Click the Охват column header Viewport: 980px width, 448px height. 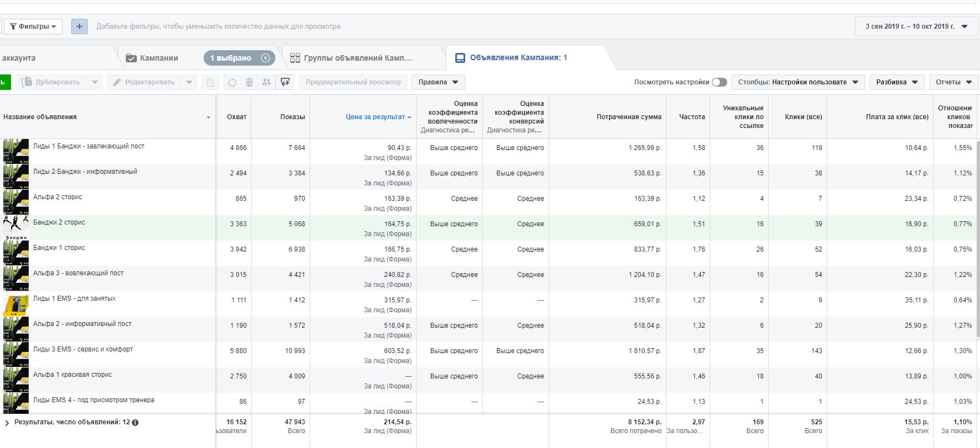[x=237, y=117]
